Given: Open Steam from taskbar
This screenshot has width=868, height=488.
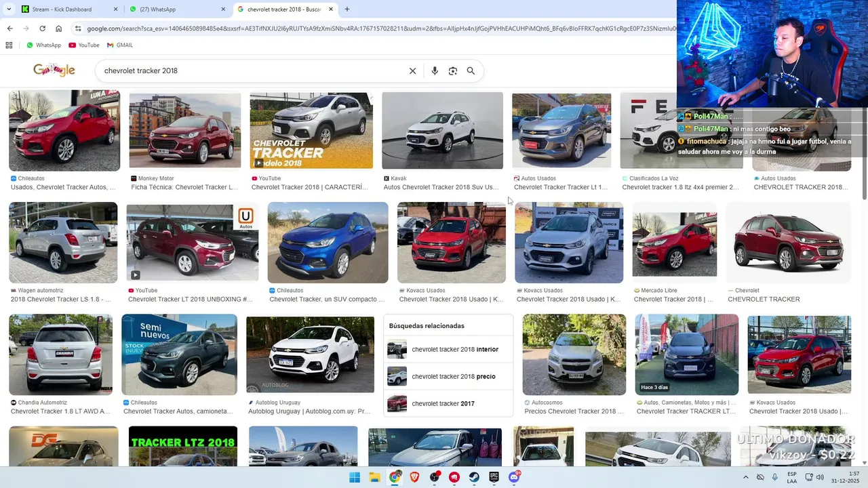Looking at the screenshot, I should (x=474, y=477).
